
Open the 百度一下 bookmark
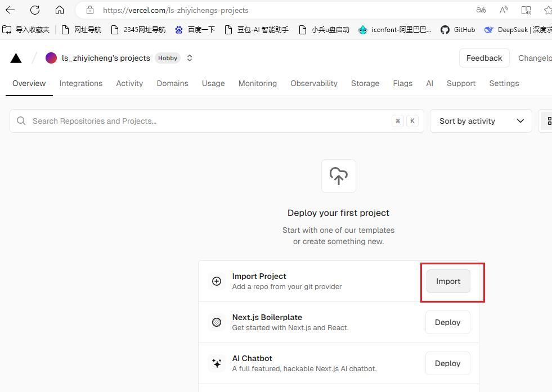195,30
